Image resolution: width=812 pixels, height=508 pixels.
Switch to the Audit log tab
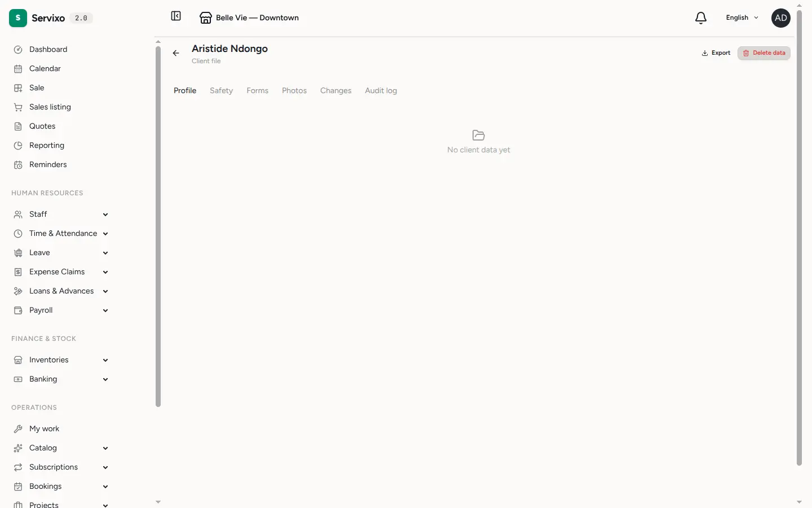coord(381,91)
